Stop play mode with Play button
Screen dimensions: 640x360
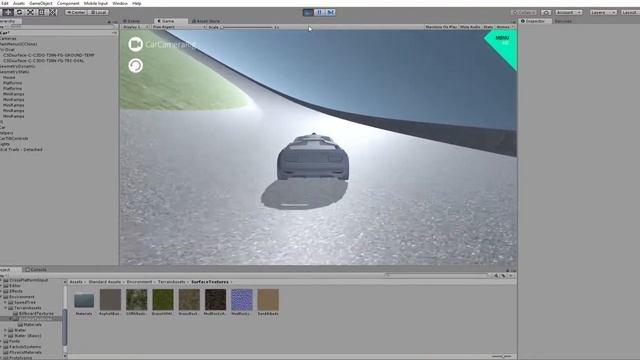tap(308, 12)
